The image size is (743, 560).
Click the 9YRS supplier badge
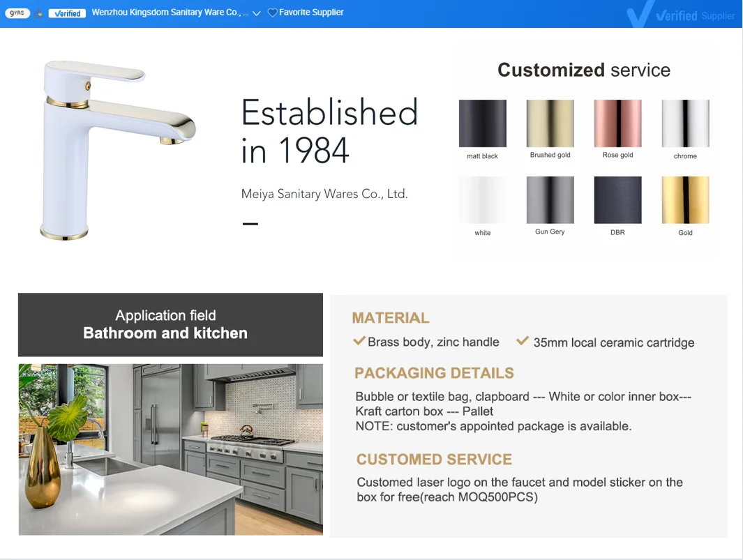[17, 13]
